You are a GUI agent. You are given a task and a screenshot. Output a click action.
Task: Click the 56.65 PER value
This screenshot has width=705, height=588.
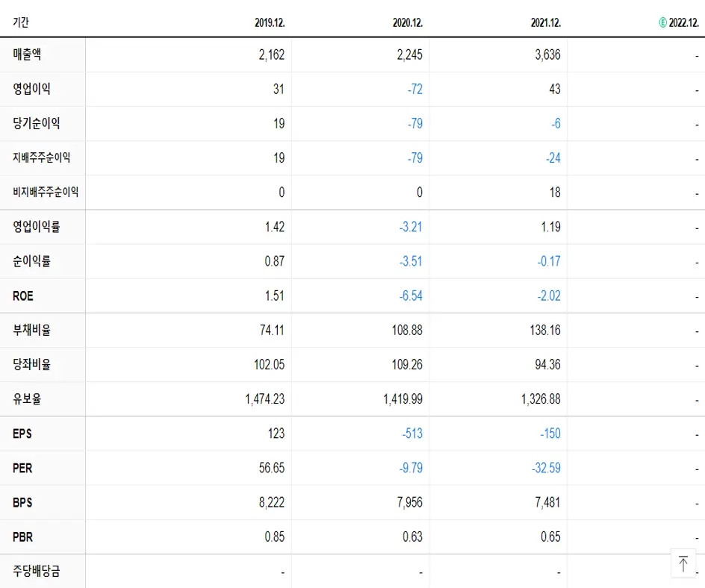point(272,468)
